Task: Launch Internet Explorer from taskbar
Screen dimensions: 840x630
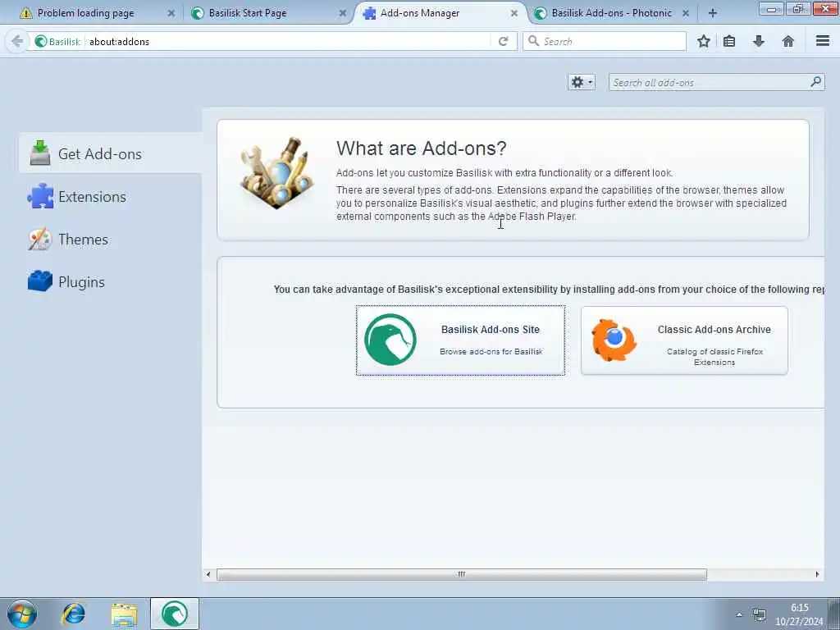Action: pos(73,614)
